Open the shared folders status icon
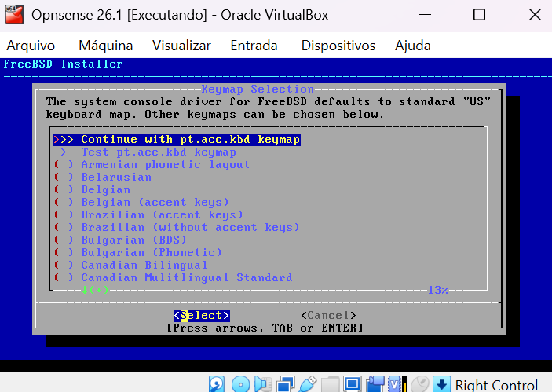 point(330,384)
